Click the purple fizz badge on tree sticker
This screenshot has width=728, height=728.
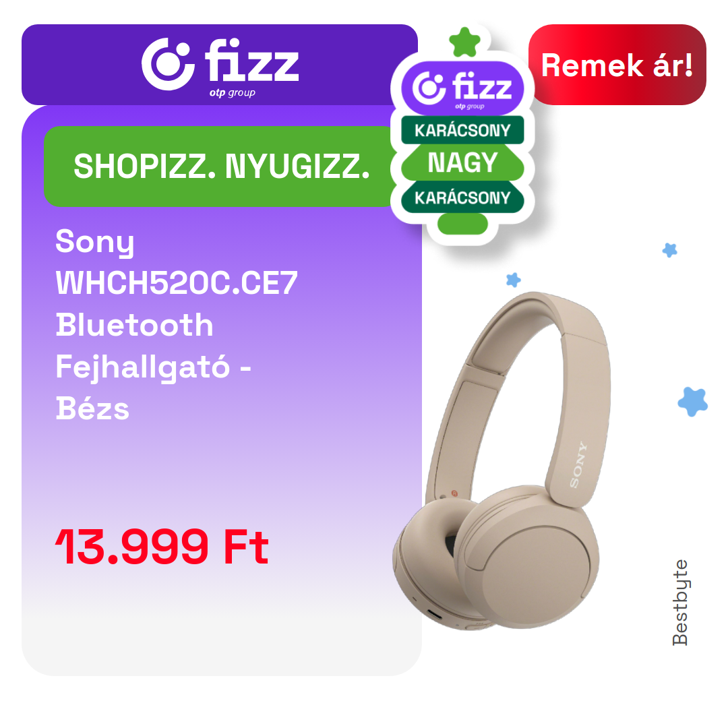(462, 88)
